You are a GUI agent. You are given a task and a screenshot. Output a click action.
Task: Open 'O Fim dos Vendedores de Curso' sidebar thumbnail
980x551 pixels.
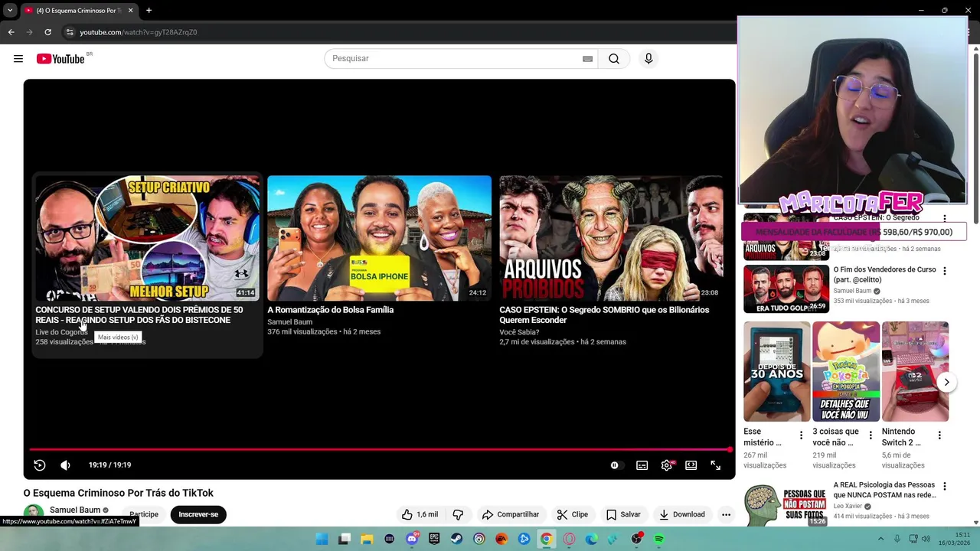click(x=786, y=289)
